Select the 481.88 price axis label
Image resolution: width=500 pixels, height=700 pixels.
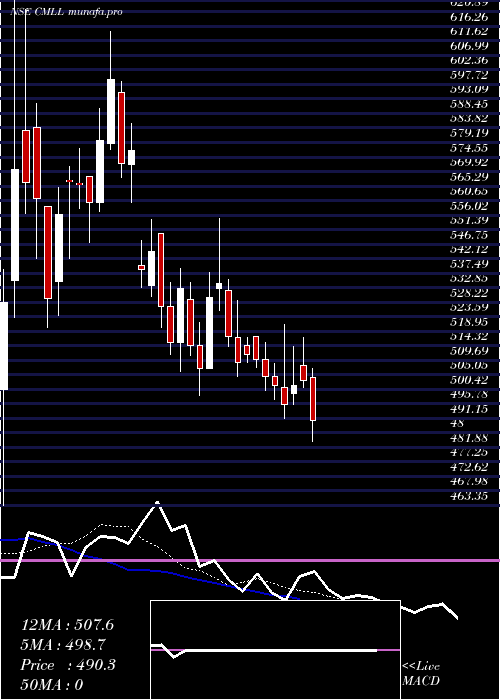coord(469,438)
